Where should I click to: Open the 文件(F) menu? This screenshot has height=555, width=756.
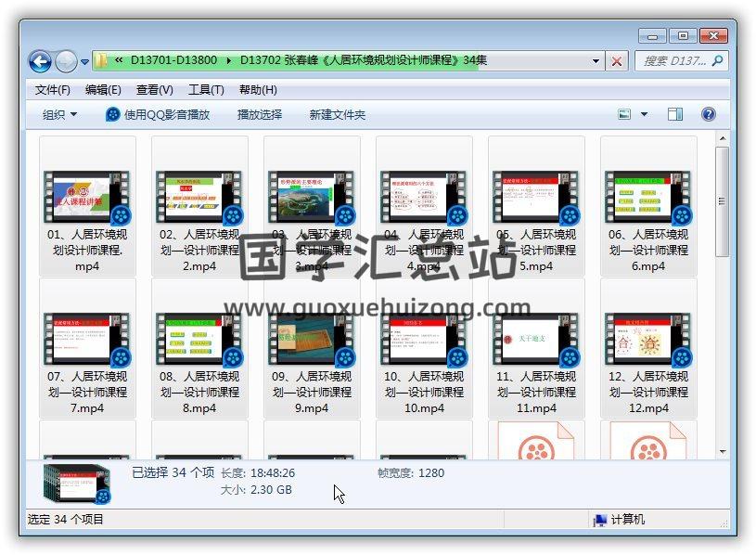52,90
